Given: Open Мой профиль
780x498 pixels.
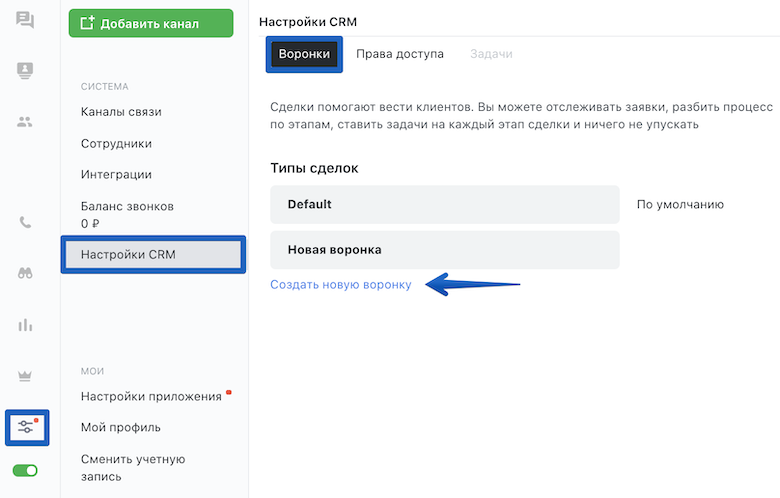Looking at the screenshot, I should (120, 427).
